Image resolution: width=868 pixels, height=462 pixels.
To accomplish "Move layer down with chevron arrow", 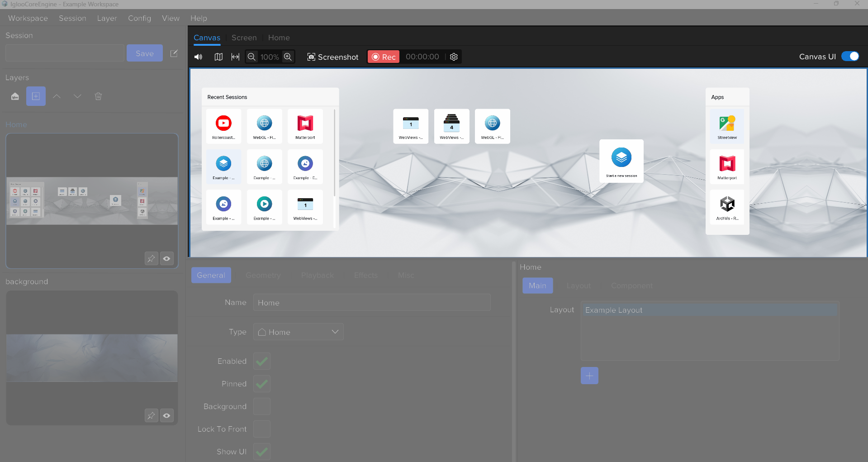I will click(77, 96).
